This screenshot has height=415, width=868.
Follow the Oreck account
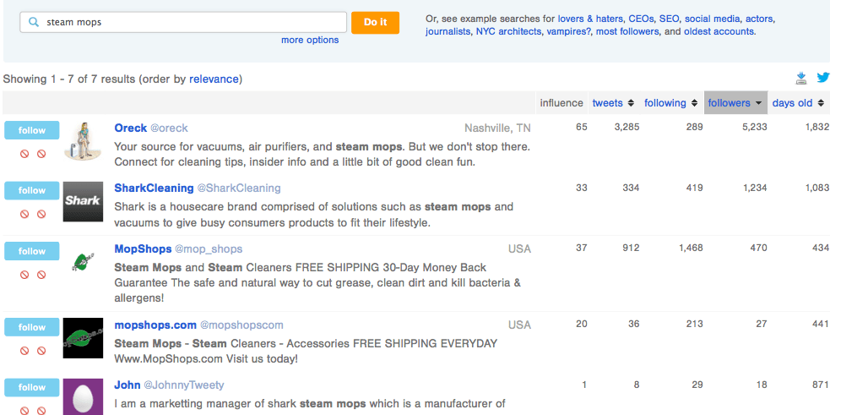click(x=31, y=130)
